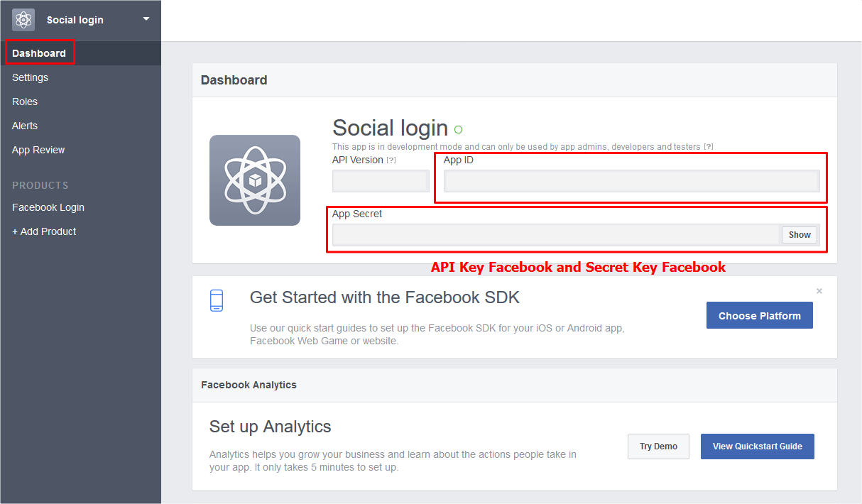The width and height of the screenshot is (862, 504).
Task: Click the large Social login app logo
Action: [x=254, y=180]
